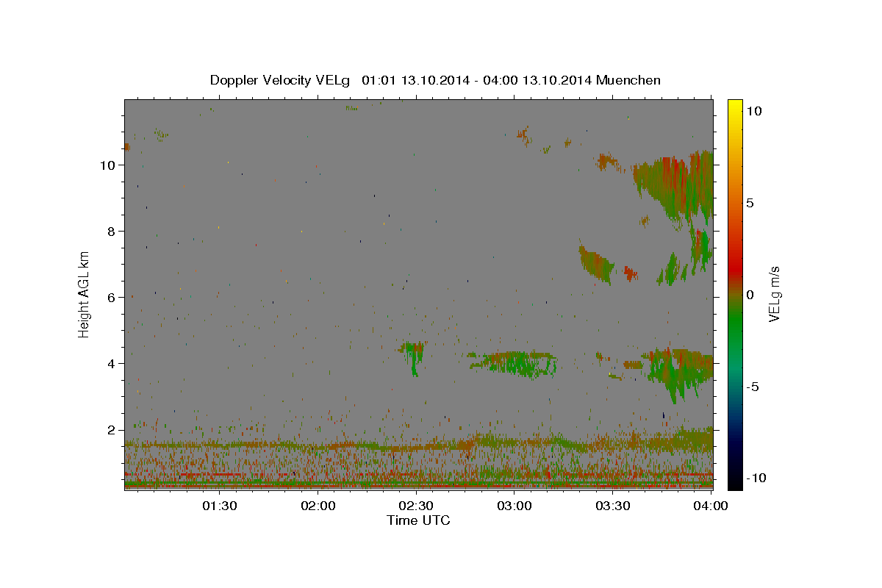This screenshot has height=588, width=882.
Task: Click the '03:00' time axis label
Action: (x=514, y=506)
